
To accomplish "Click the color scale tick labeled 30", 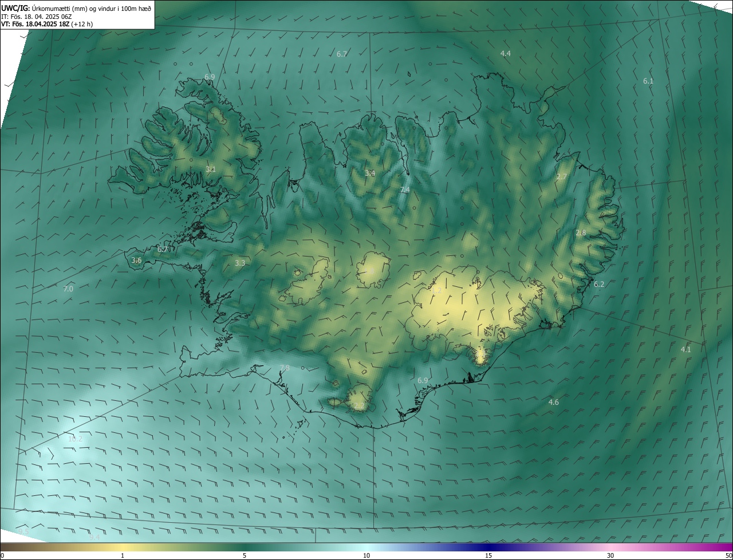I will [x=610, y=555].
